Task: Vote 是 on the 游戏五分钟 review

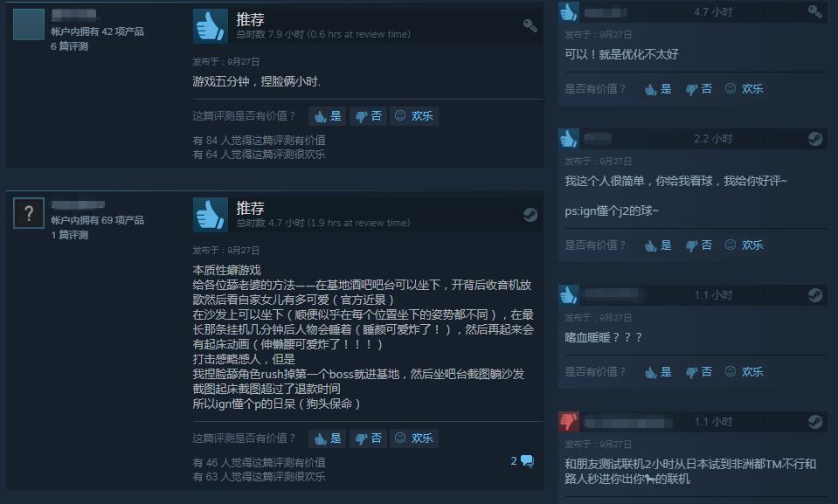Action: [327, 116]
